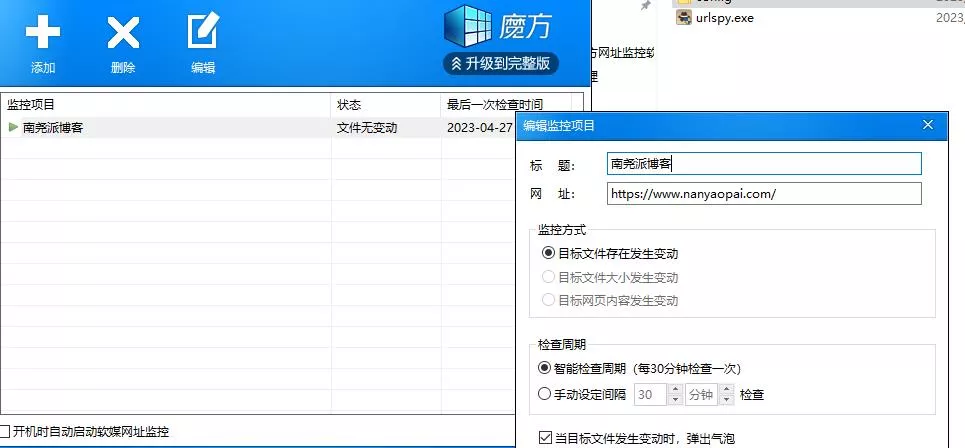Image resolution: width=965 pixels, height=448 pixels.
Task: Click the green play arrow beside 南尧派博客
Action: pyautogui.click(x=13, y=127)
